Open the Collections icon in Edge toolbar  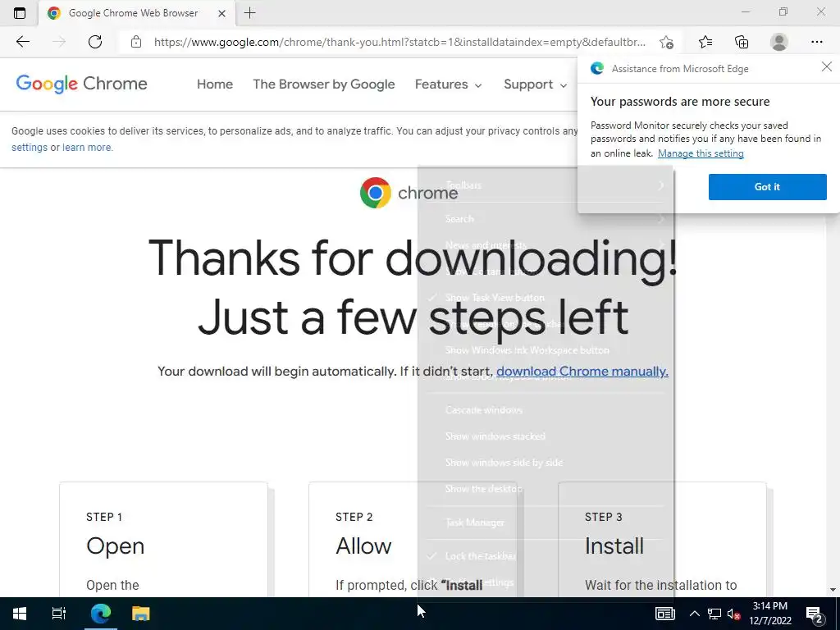click(x=742, y=42)
